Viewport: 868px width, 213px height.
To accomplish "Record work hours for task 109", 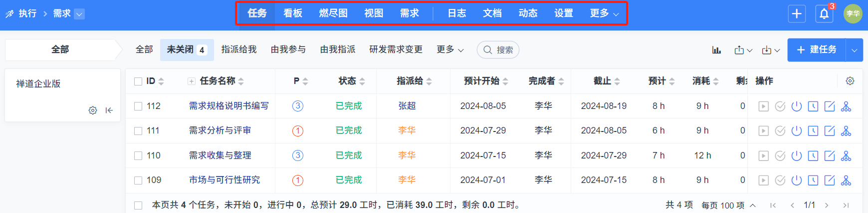I will tap(813, 180).
